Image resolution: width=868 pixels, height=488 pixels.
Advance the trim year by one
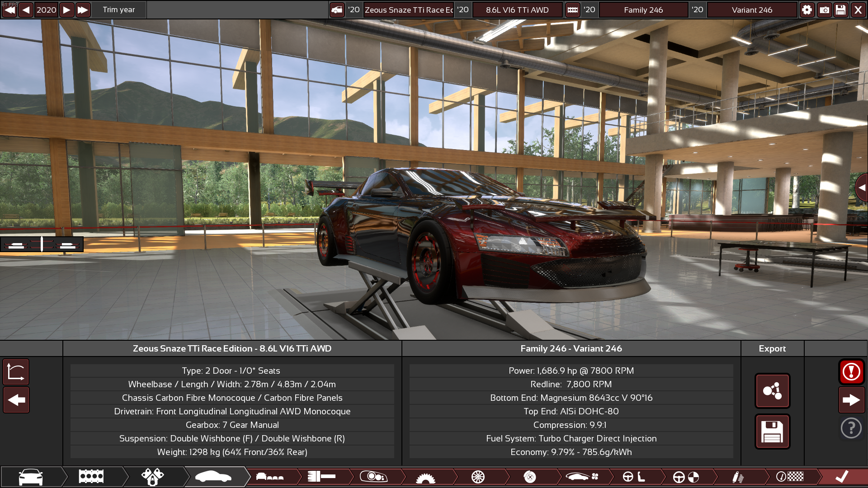click(x=66, y=10)
